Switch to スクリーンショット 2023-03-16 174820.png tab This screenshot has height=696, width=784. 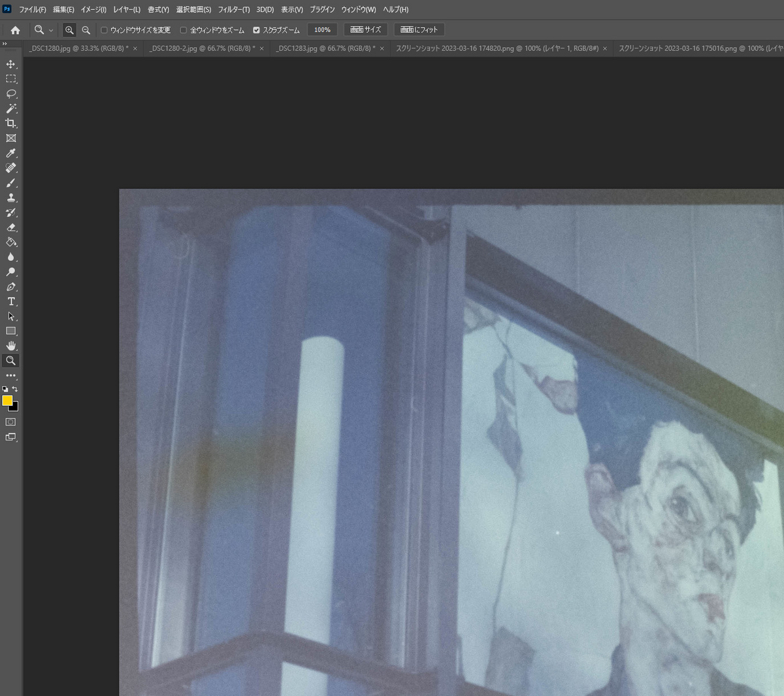click(x=497, y=48)
